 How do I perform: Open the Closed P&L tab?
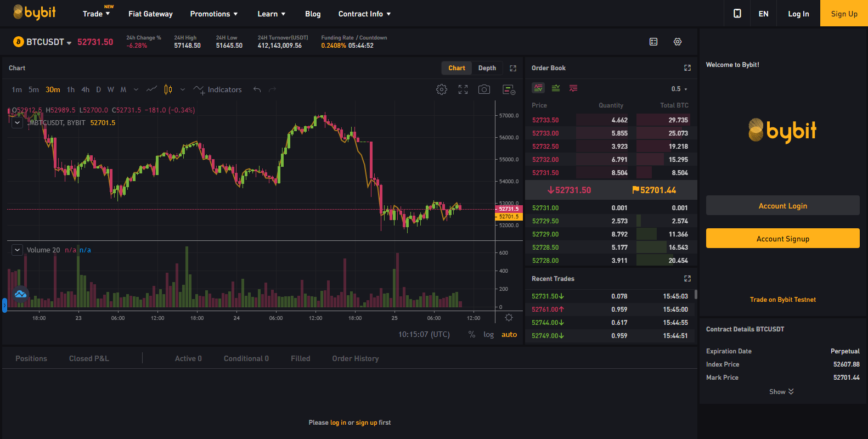point(89,358)
